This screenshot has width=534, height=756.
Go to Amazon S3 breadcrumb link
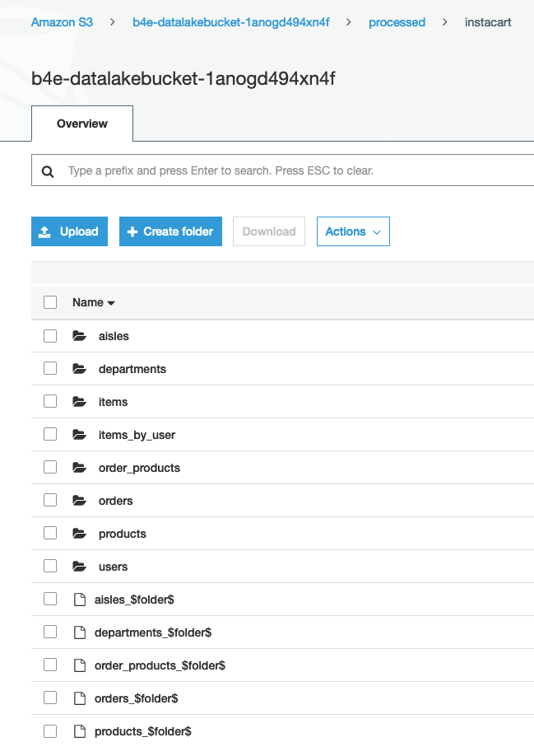point(62,22)
